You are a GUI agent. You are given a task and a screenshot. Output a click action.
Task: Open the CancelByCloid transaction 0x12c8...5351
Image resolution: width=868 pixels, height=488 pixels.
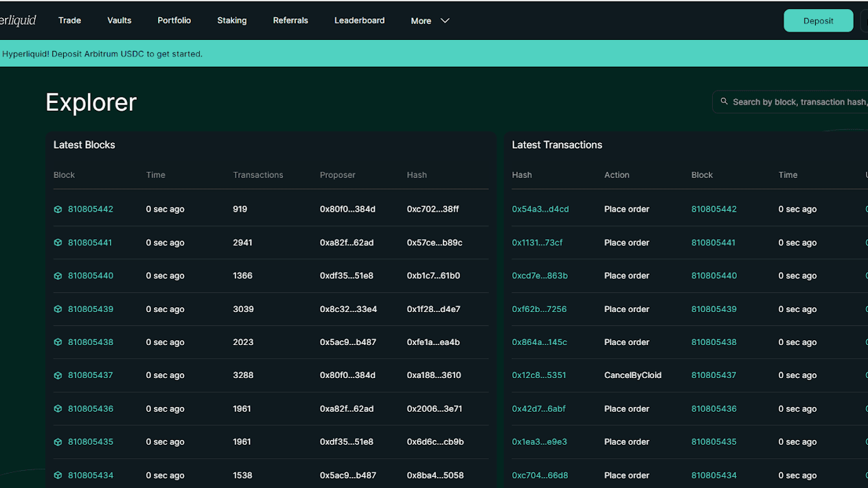(x=538, y=375)
